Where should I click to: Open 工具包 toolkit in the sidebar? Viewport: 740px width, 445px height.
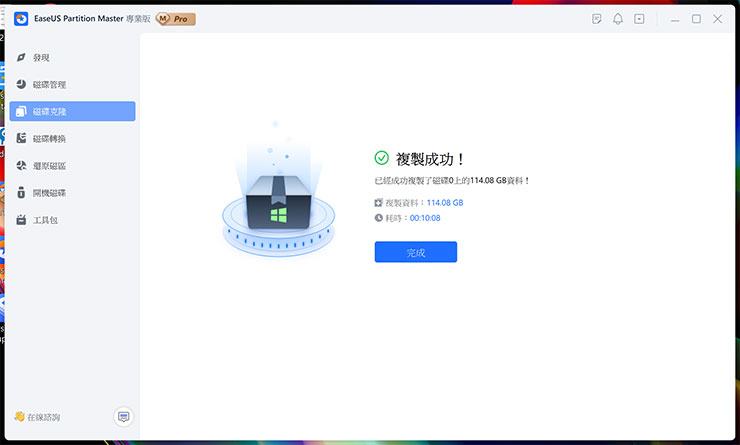72,220
